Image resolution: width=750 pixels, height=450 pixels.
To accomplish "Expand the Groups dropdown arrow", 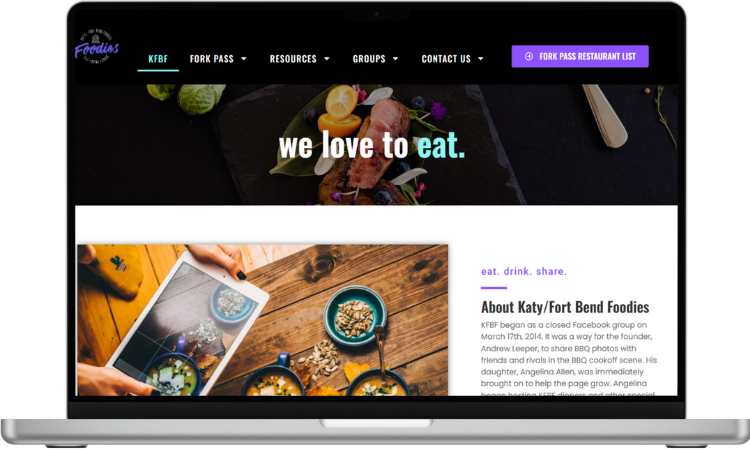I will 396,59.
